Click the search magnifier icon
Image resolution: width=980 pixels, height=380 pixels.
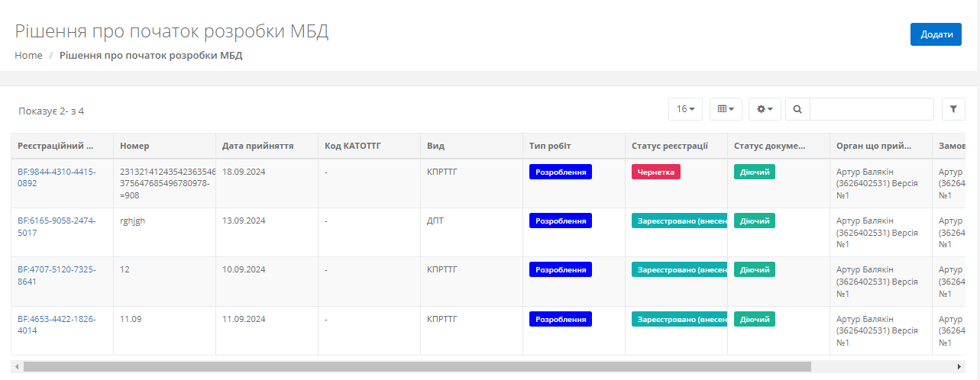(797, 109)
